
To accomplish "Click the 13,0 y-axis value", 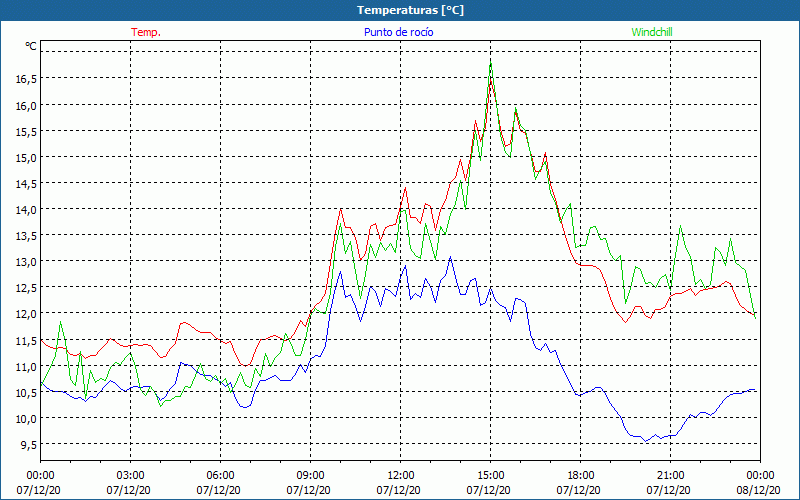I will pos(26,261).
